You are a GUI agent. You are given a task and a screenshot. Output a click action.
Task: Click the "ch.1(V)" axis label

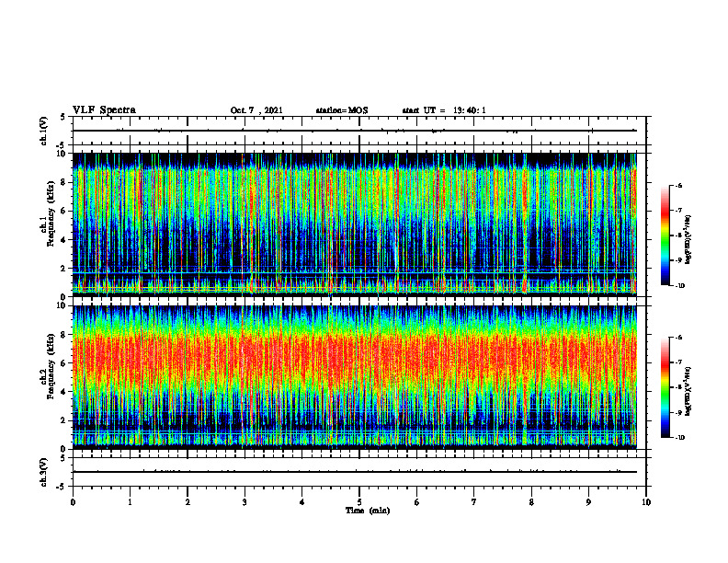[x=43, y=131]
